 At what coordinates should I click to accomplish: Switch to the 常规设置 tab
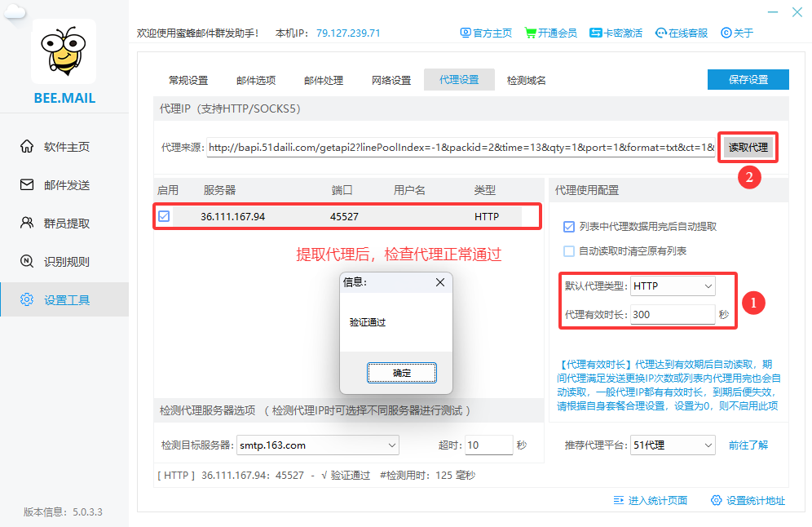point(188,80)
